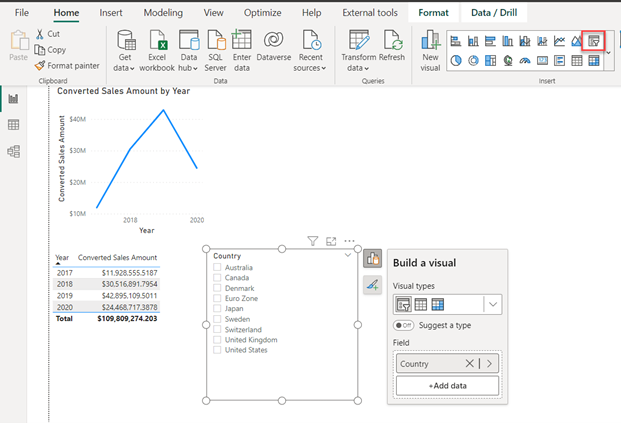Toggle the Suggest a type switch
This screenshot has width=621, height=423.
[403, 325]
